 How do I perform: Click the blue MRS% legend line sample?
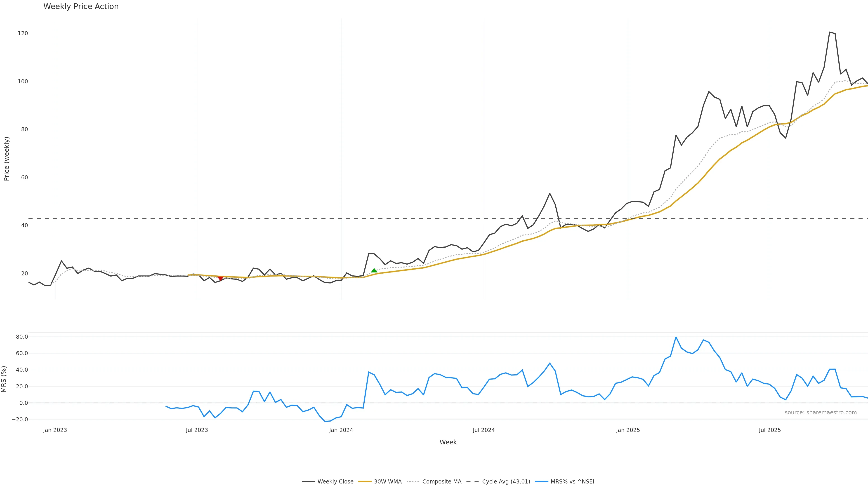(541, 482)
